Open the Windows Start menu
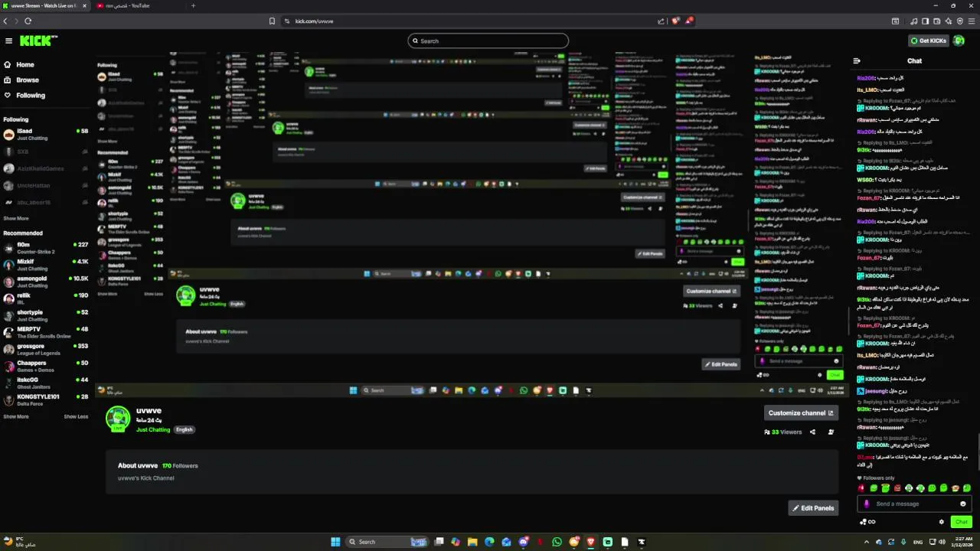This screenshot has height=551, width=980. click(335, 542)
